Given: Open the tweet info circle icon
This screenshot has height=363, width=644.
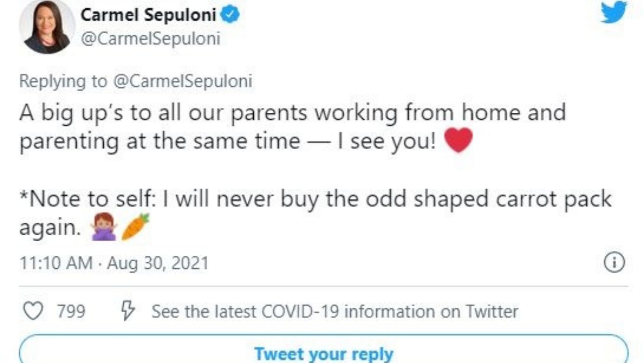Looking at the screenshot, I should coord(614,262).
